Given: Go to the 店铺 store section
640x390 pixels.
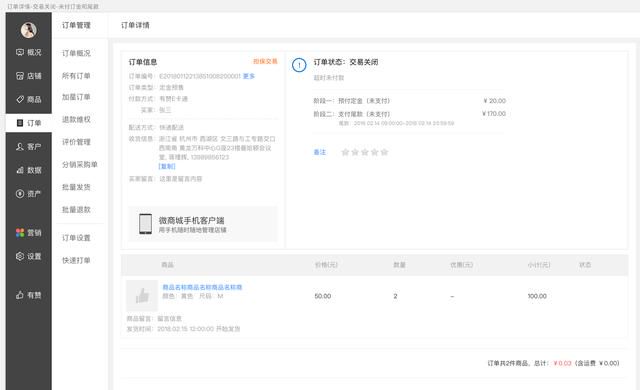Looking at the screenshot, I should click(x=29, y=76).
